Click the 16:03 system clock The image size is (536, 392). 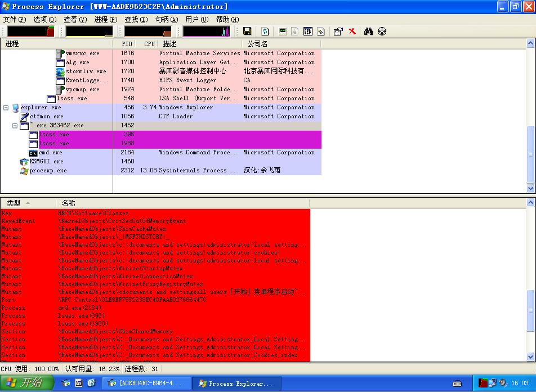pos(520,383)
